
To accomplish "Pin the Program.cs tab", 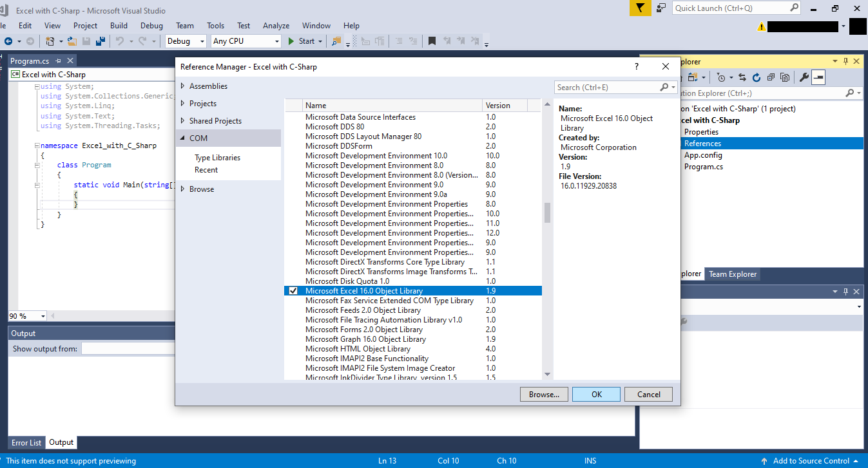I will (x=58, y=61).
